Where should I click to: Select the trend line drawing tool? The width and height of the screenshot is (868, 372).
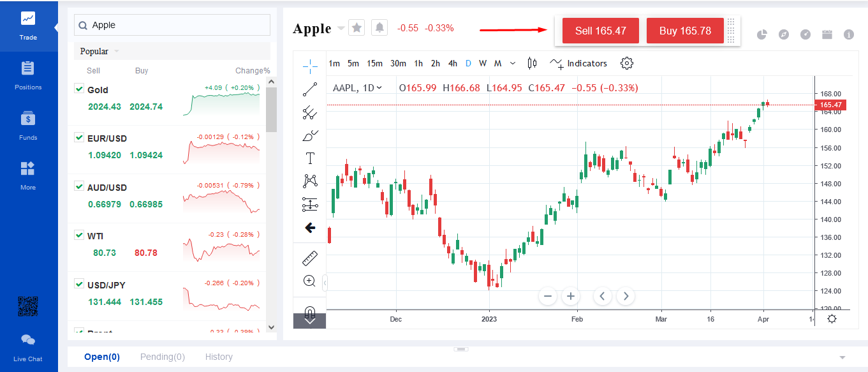pos(310,89)
